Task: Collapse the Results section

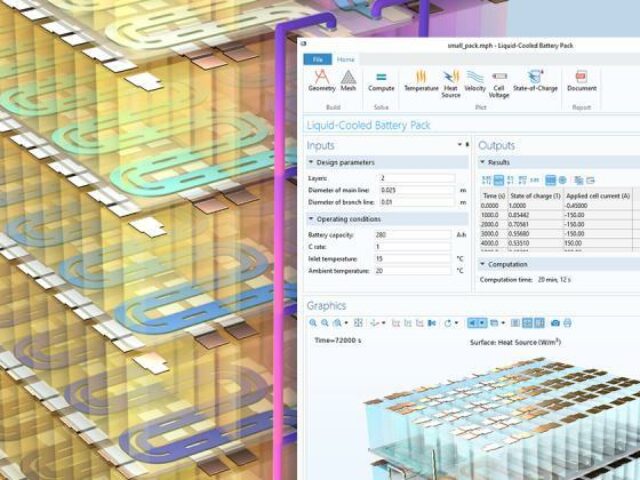Action: tap(482, 162)
